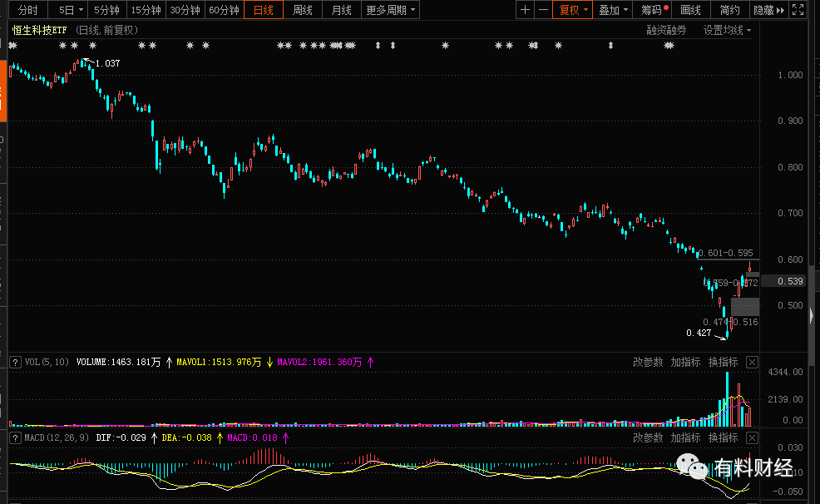Click the fullscreen expand icon at top right
Screen dimensions: 820x504
(799, 10)
